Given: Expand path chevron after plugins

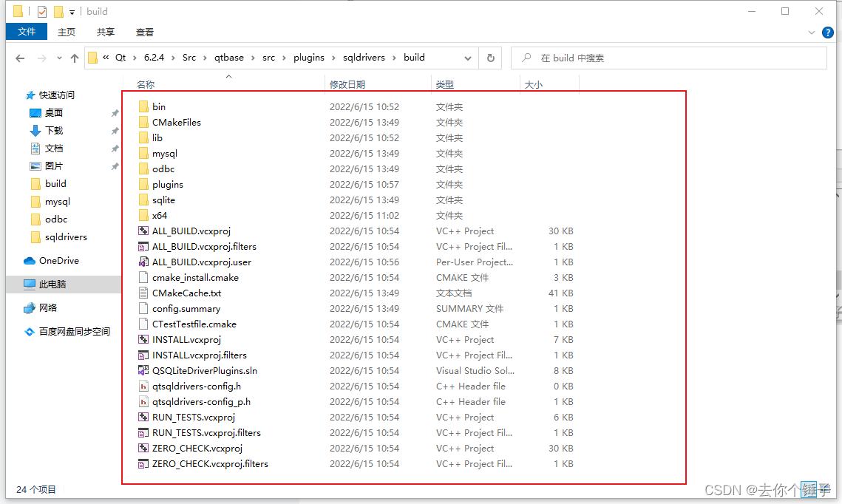Looking at the screenshot, I should pos(333,58).
